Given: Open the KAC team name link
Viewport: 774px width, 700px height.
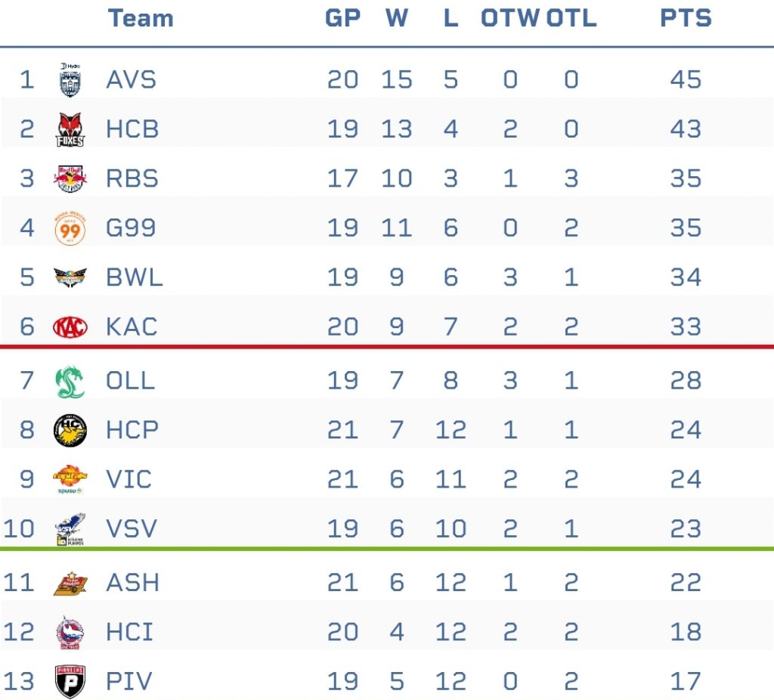Looking at the screenshot, I should coord(132,327).
